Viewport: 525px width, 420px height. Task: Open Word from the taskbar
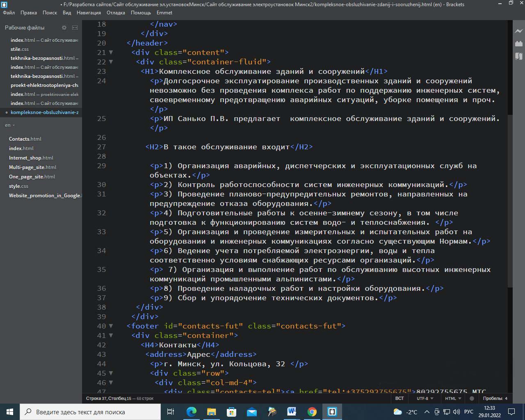coord(292,412)
